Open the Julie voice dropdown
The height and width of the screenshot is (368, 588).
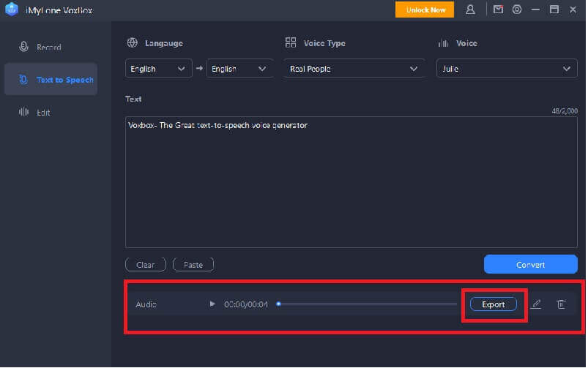point(507,69)
